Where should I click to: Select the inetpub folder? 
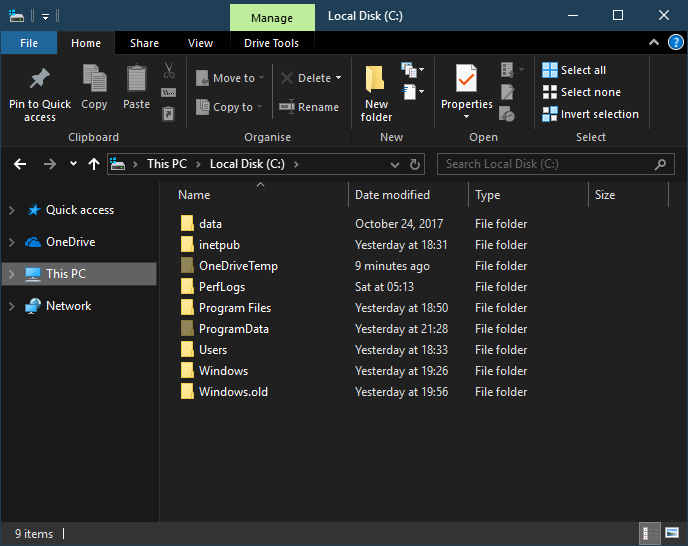click(219, 245)
